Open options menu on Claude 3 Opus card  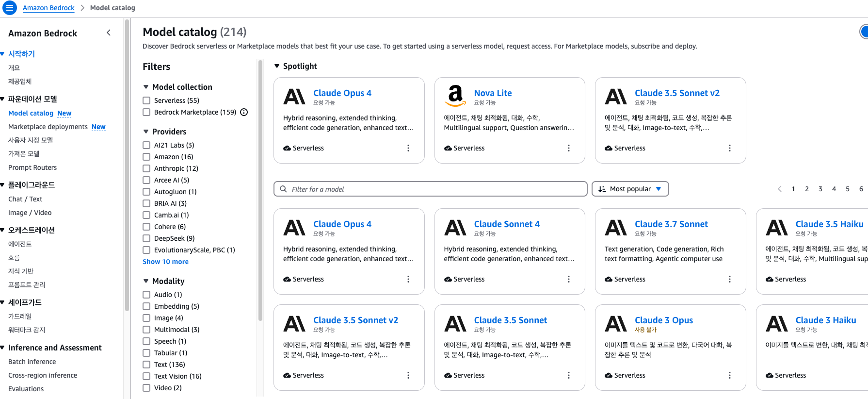point(730,375)
